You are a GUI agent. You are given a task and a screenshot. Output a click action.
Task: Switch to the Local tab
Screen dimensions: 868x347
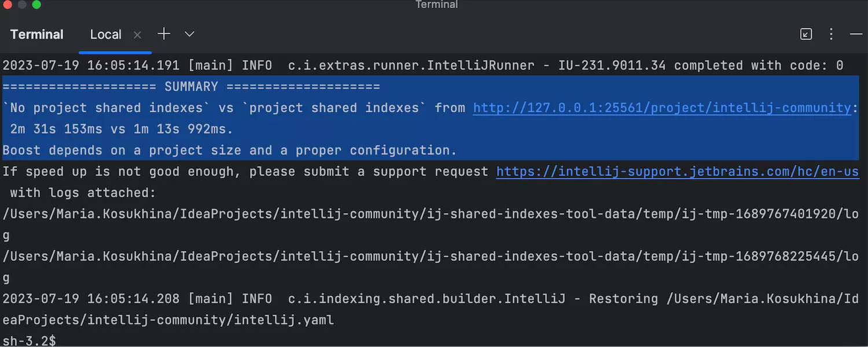click(x=105, y=35)
